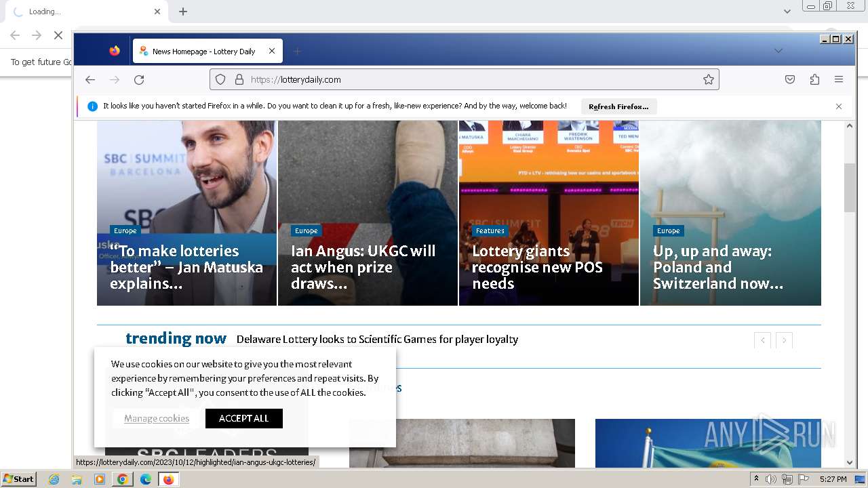Screen dimensions: 868x488
Task: Click the building photo article thumbnail
Action: [x=462, y=443]
